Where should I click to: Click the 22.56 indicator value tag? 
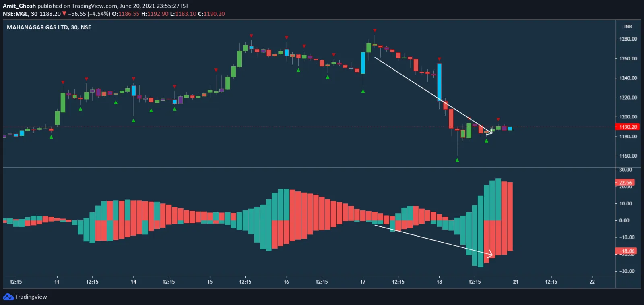(x=625, y=183)
